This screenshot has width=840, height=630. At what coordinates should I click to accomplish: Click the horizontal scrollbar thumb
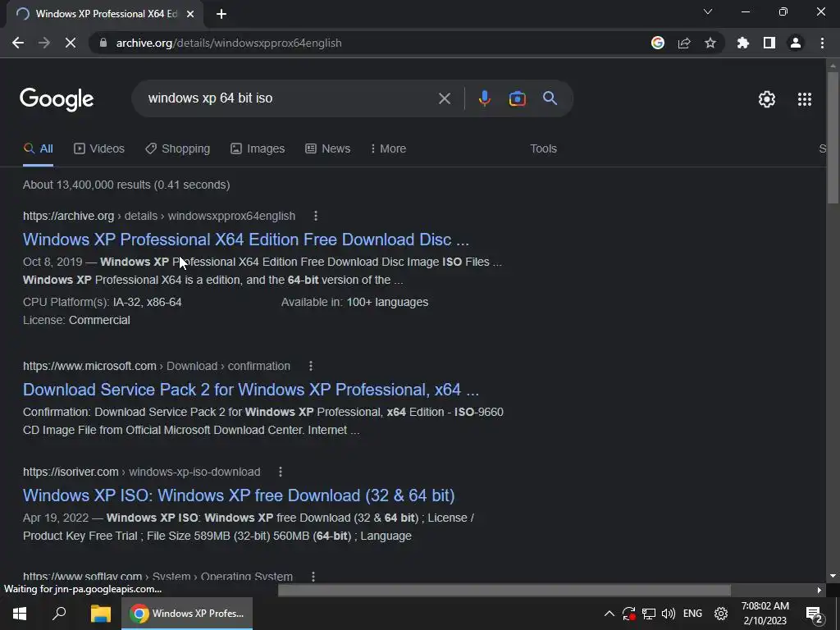coord(504,590)
